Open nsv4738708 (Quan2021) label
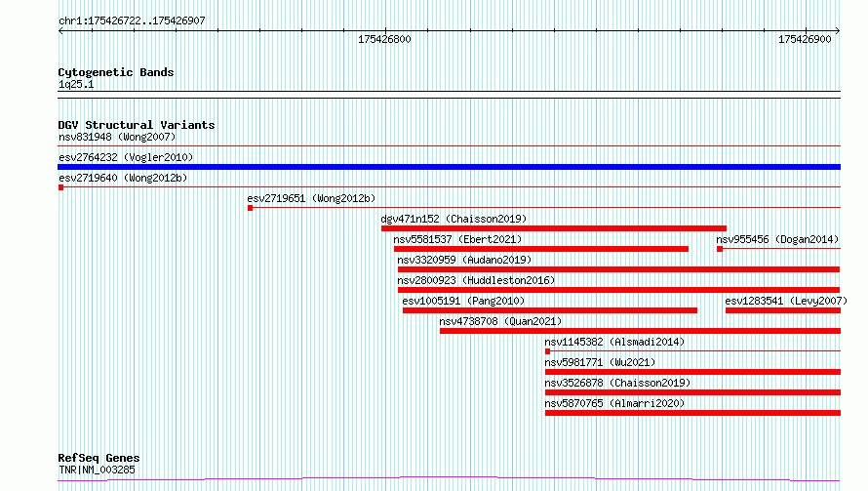 [x=500, y=321]
